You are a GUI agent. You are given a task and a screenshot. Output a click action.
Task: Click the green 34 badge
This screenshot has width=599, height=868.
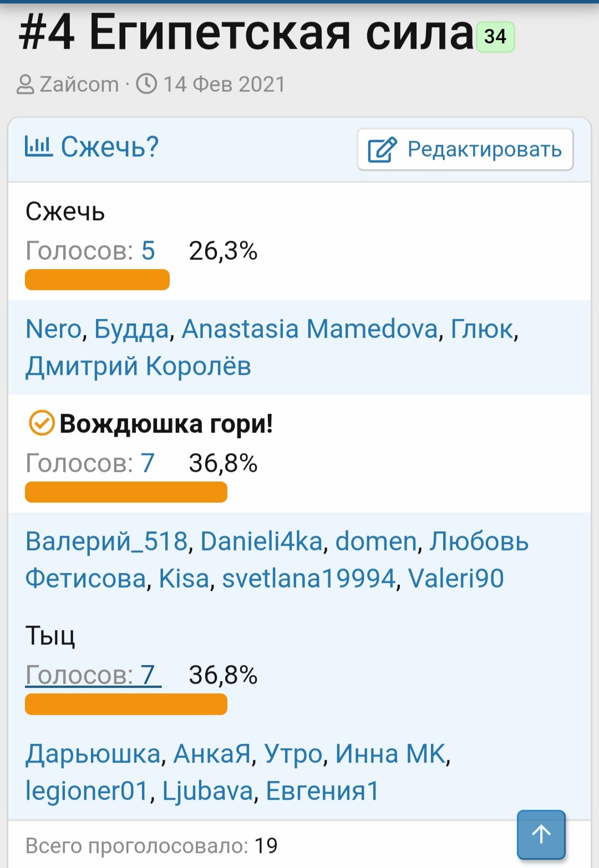(495, 37)
